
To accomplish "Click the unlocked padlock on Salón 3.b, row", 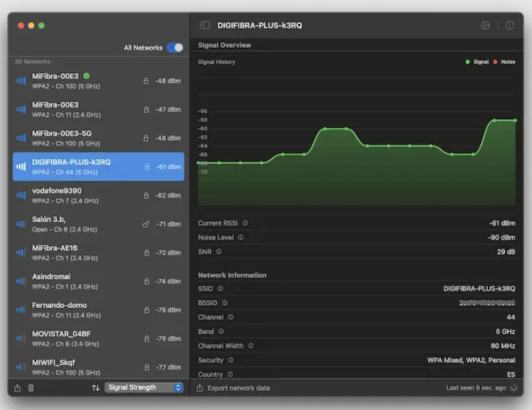I will pos(146,224).
